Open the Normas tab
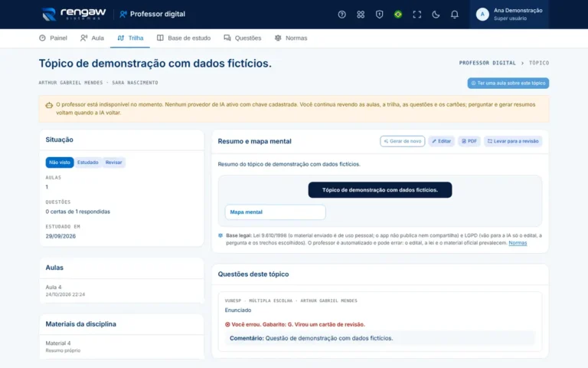The height and width of the screenshot is (368, 588). [291, 38]
